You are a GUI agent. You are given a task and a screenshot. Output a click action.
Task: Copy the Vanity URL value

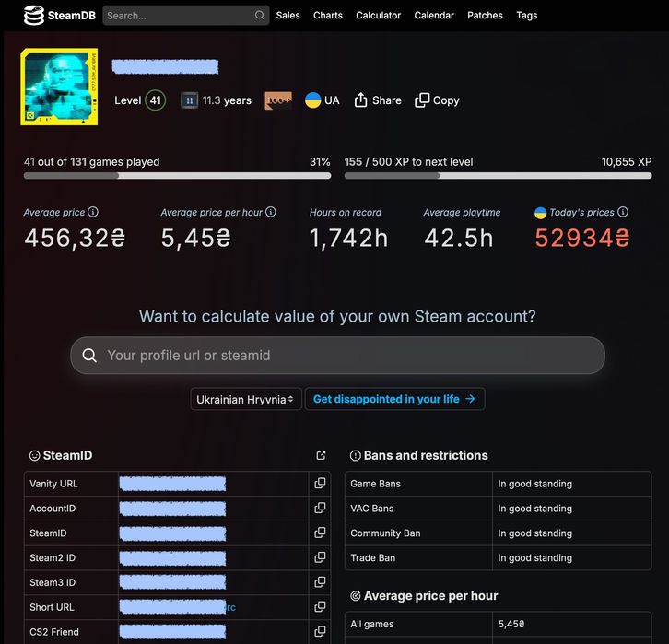click(320, 483)
